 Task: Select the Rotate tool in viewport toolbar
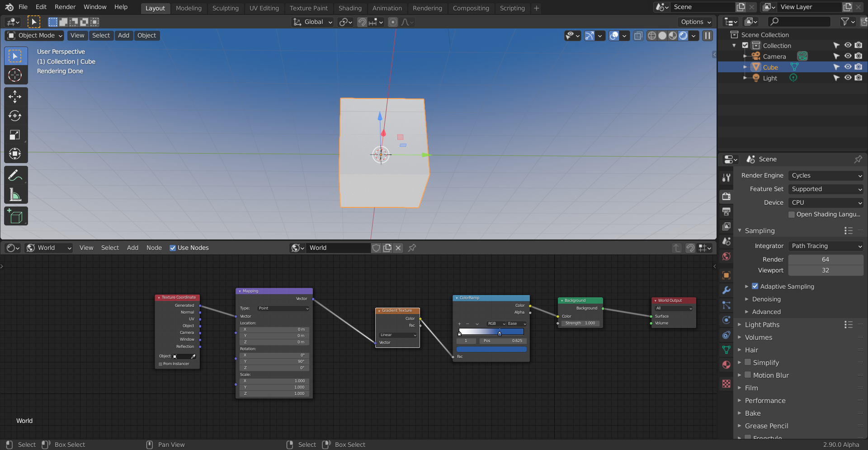point(15,116)
